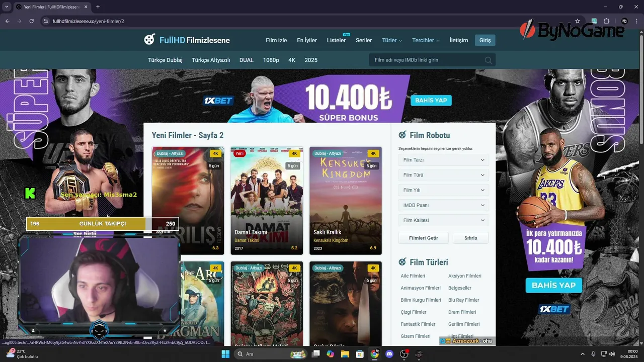Open the Damat Takımı movie poster
This screenshot has height=362, width=644.
267,201
